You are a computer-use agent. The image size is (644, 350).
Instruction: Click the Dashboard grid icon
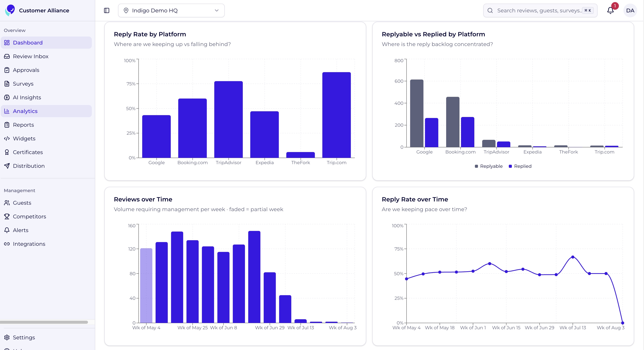(7, 43)
